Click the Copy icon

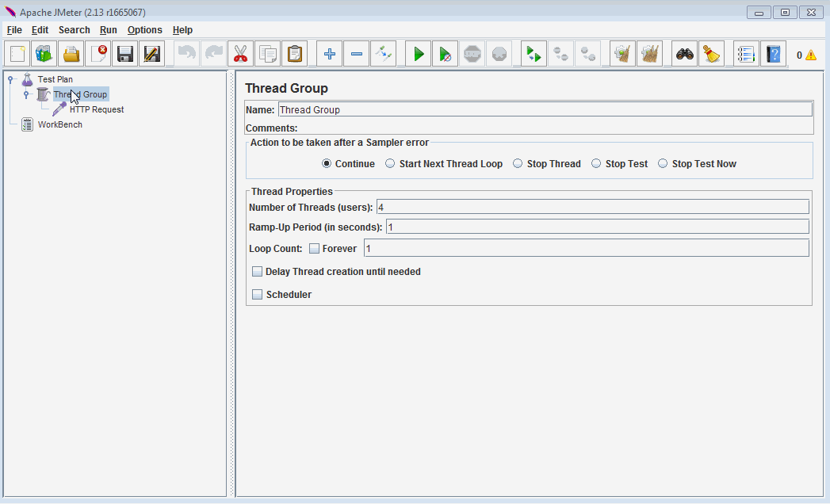pyautogui.click(x=268, y=54)
